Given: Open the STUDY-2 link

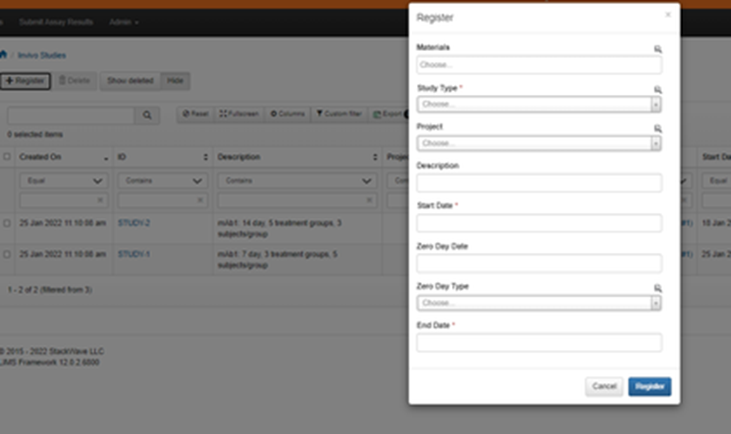Looking at the screenshot, I should 134,223.
